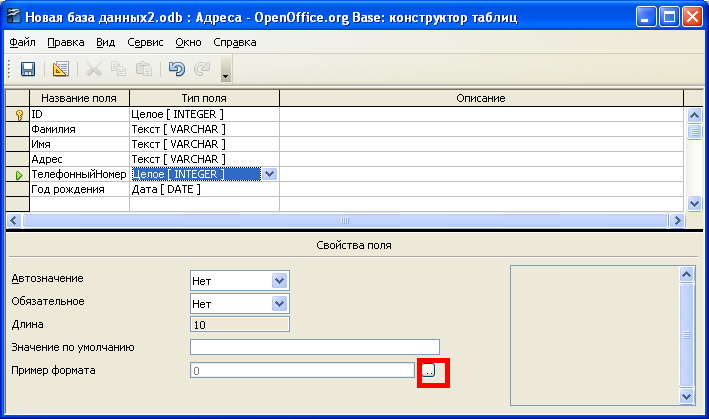Click left arrow of the horizontal scrollbar
This screenshot has height=419, width=709.
[14, 221]
